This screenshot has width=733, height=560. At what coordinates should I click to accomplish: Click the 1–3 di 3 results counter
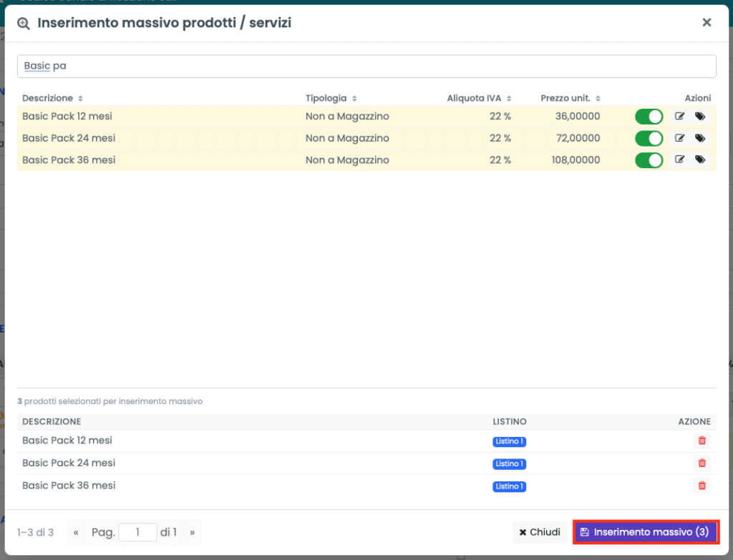[36, 532]
